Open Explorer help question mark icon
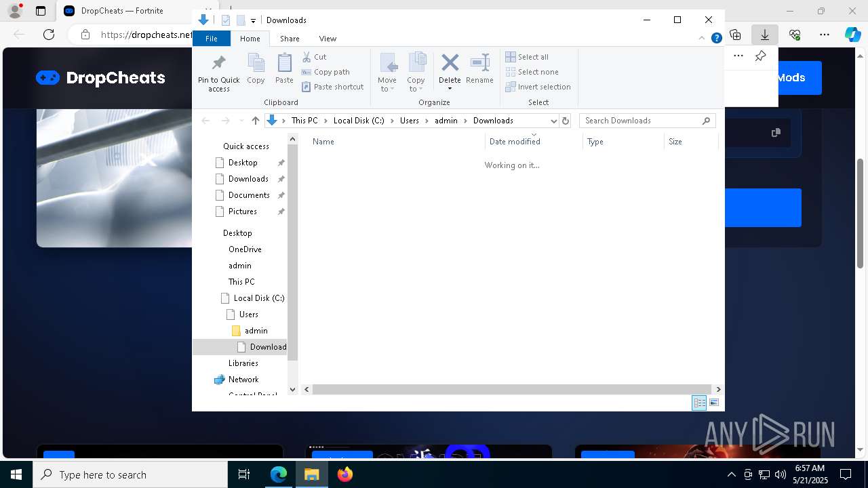The height and width of the screenshot is (488, 868). pyautogui.click(x=716, y=39)
